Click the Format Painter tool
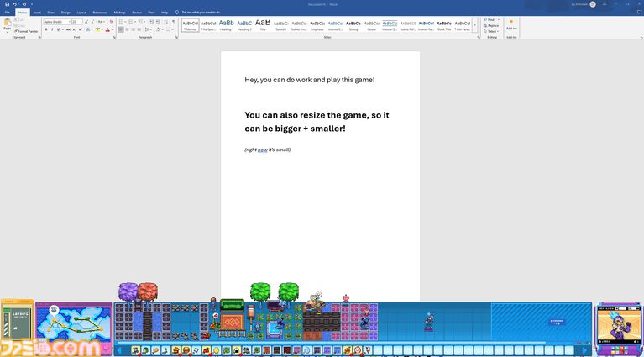Image resolution: width=644 pixels, height=357 pixels. pyautogui.click(x=26, y=31)
